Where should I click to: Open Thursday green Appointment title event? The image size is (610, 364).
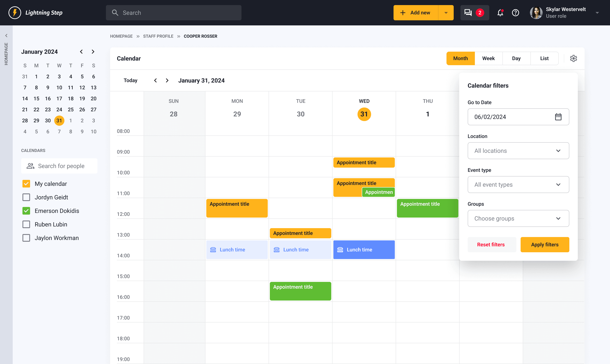coord(427,208)
